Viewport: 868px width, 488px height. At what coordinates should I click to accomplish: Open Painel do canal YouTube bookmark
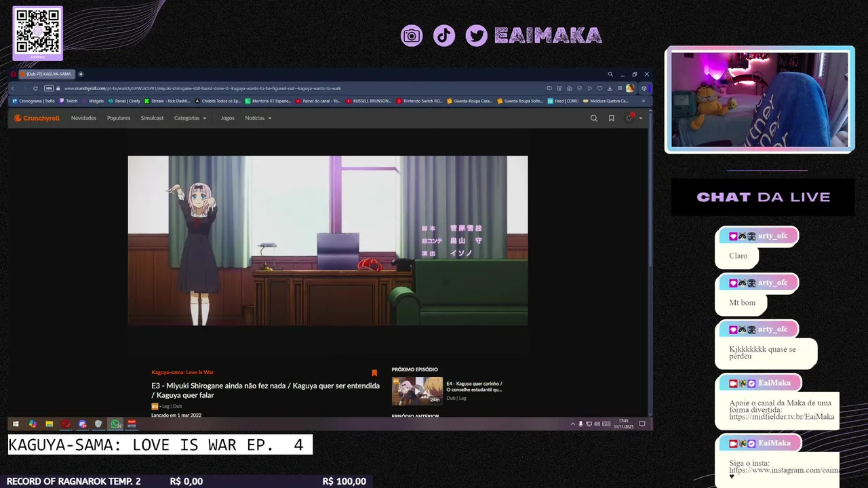[x=318, y=101]
